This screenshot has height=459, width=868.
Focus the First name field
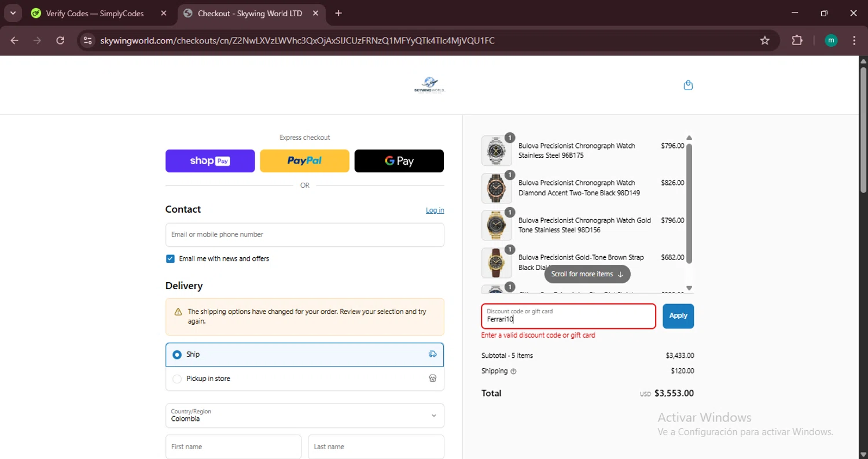pyautogui.click(x=233, y=447)
